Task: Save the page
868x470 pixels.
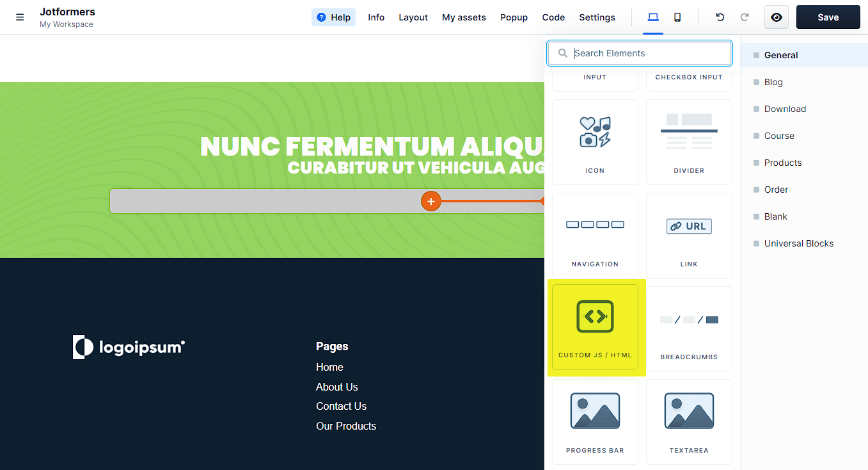Action: [x=828, y=17]
